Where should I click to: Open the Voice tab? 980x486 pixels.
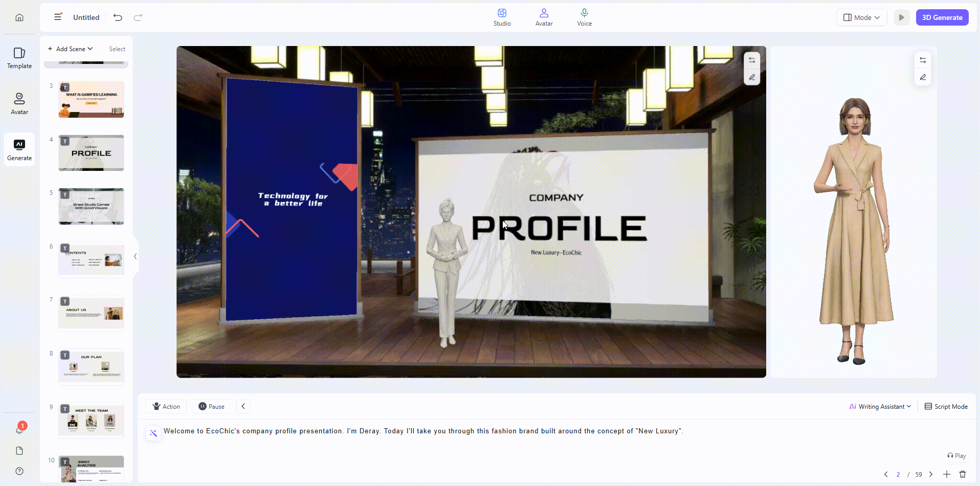[584, 17]
